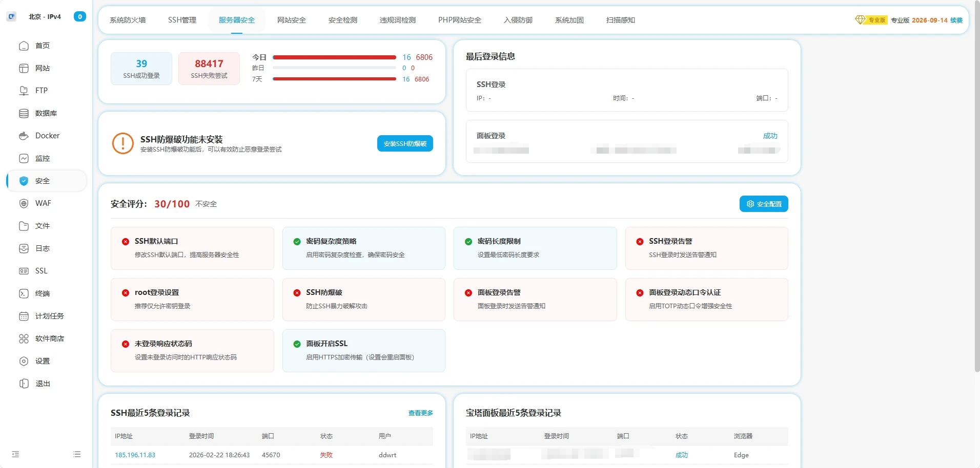This screenshot has width=980, height=468.
Task: Open the panel SSL enabled card
Action: pyautogui.click(x=363, y=350)
